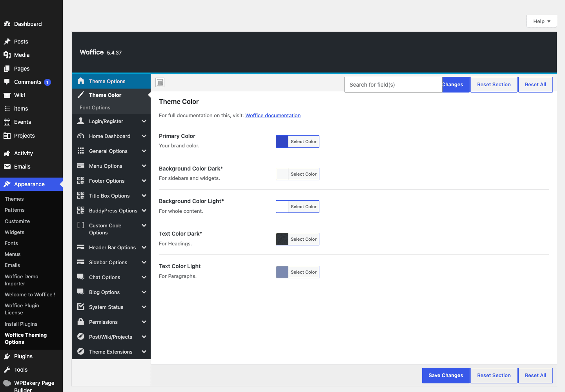The height and width of the screenshot is (392, 565).
Task: Click top Save Changes button
Action: (x=456, y=85)
